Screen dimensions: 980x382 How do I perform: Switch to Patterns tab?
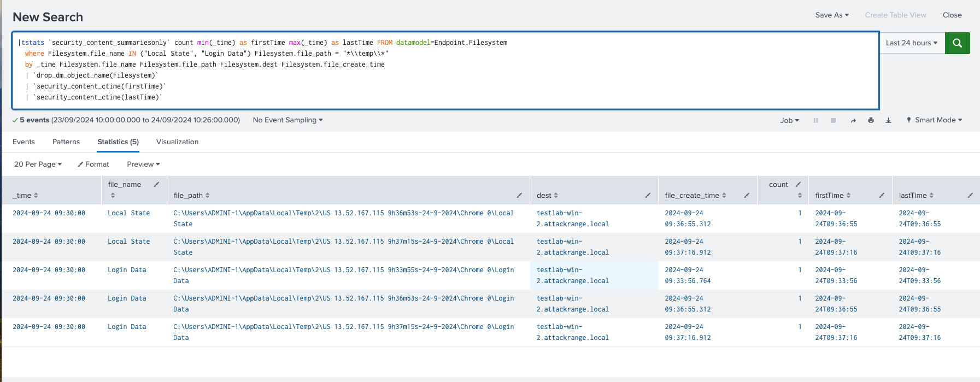pyautogui.click(x=66, y=142)
